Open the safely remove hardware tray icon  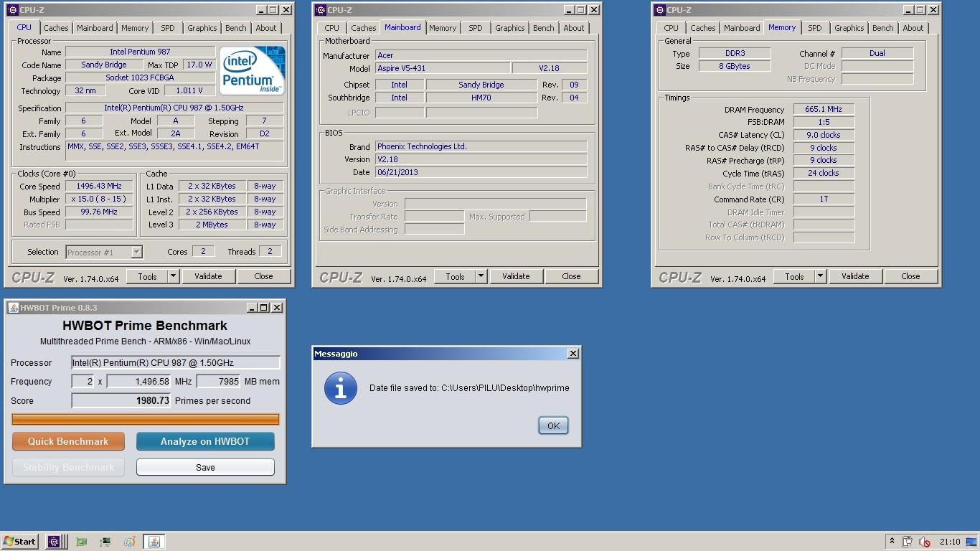(908, 542)
